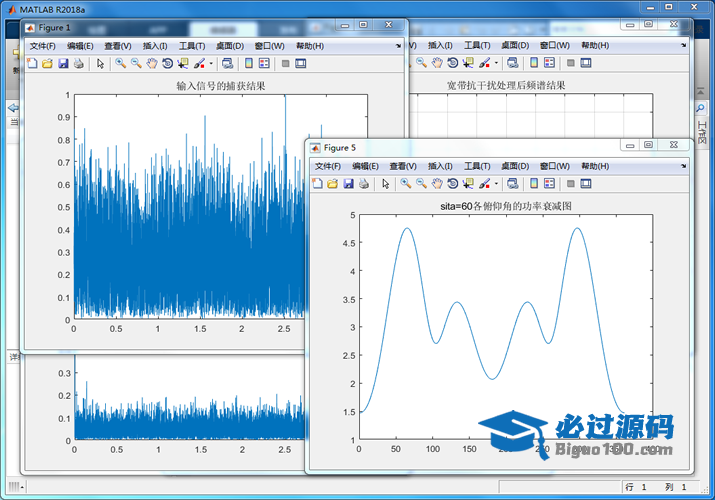Viewport: 715px width, 500px height.
Task: Click Figure 1 plot title 输入信号的捕获结果
Action: [x=221, y=86]
